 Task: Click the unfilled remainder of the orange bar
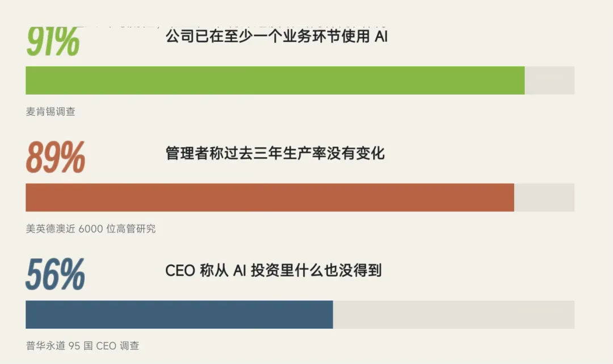(544, 198)
